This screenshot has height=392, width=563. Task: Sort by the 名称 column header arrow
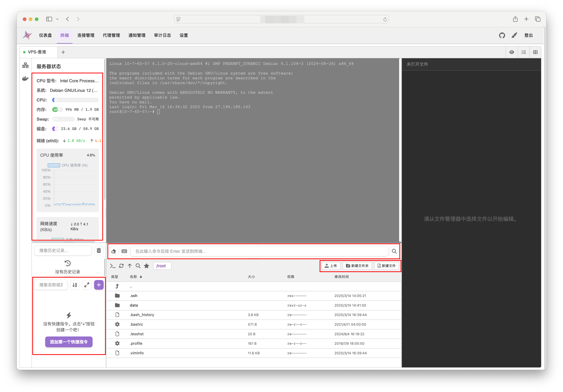click(141, 277)
